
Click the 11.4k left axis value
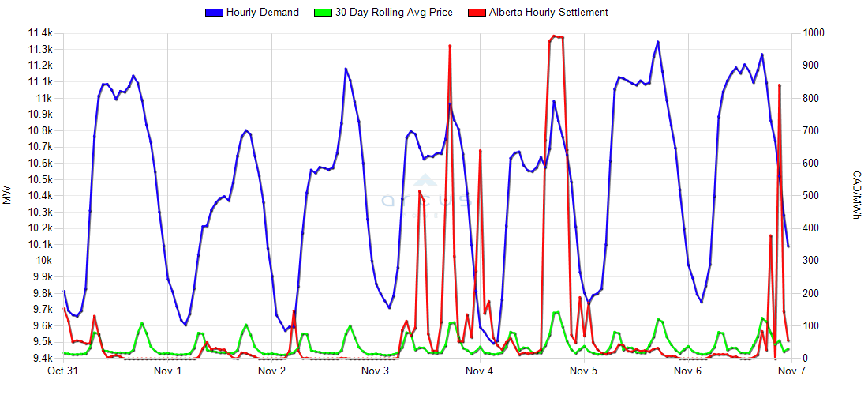point(39,33)
